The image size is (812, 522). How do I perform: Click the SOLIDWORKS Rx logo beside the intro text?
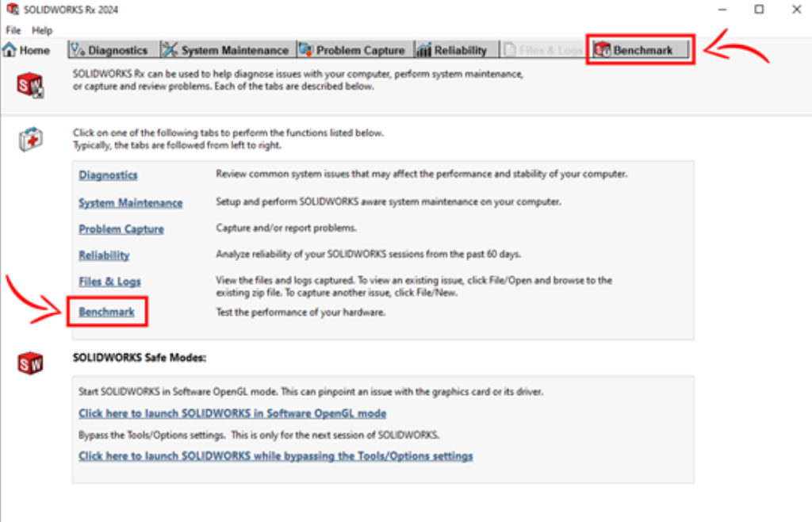click(30, 86)
